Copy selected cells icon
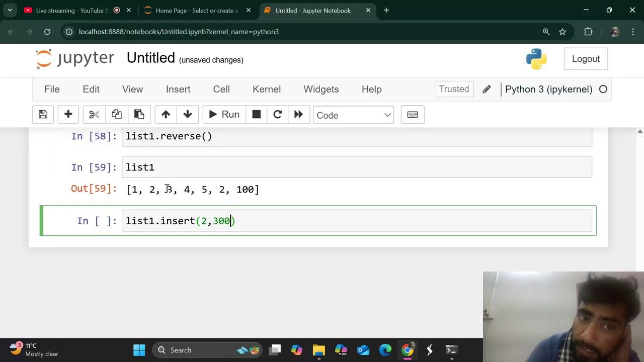Viewport: 644px width, 362px height. [117, 115]
